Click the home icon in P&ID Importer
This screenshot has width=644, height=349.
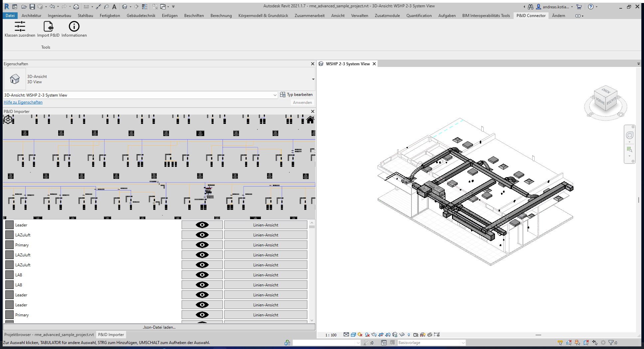click(310, 120)
